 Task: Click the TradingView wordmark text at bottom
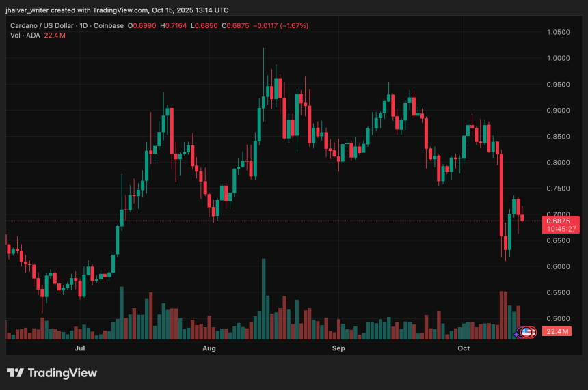pyautogui.click(x=62, y=373)
